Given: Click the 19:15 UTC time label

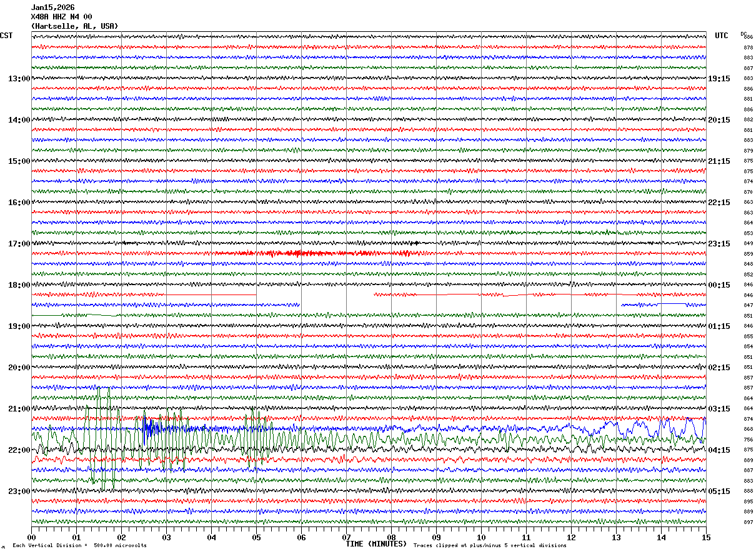Looking at the screenshot, I should tap(719, 79).
